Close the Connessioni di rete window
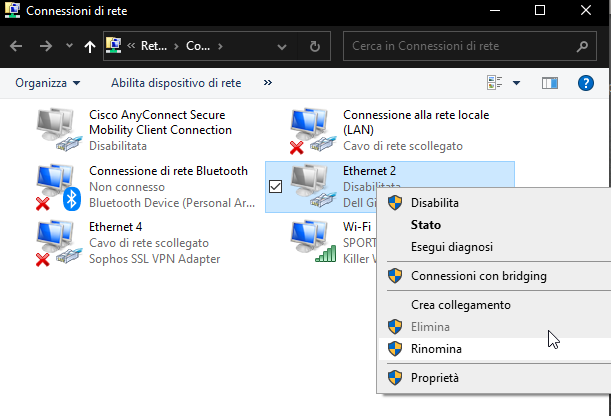Screen dimensions: 611x416 pyautogui.click(x=586, y=11)
